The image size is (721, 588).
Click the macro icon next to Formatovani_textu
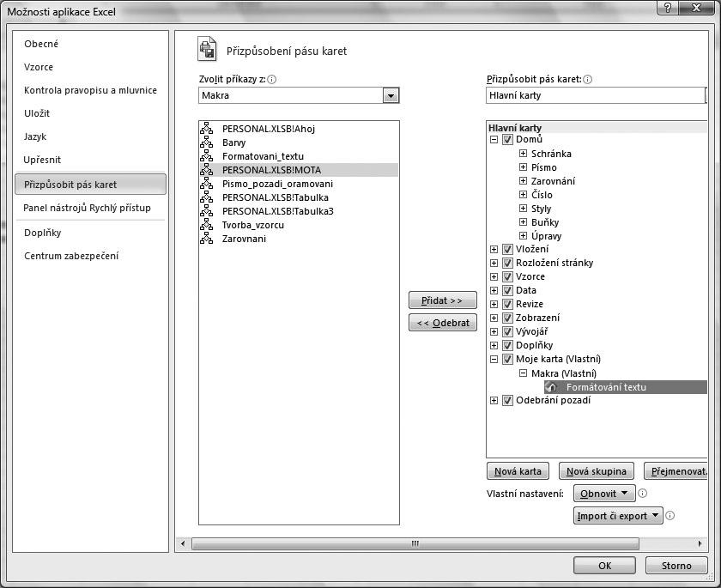tap(207, 156)
